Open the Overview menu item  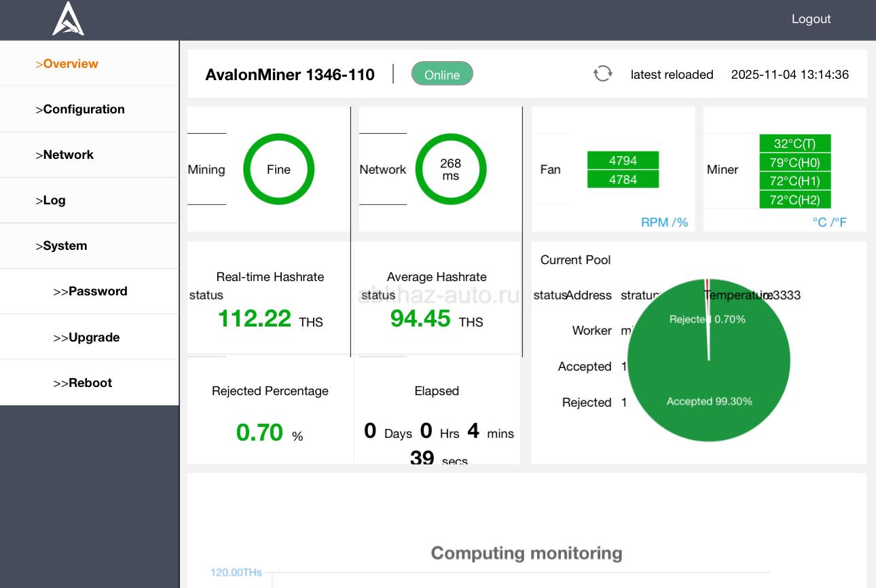pyautogui.click(x=71, y=64)
